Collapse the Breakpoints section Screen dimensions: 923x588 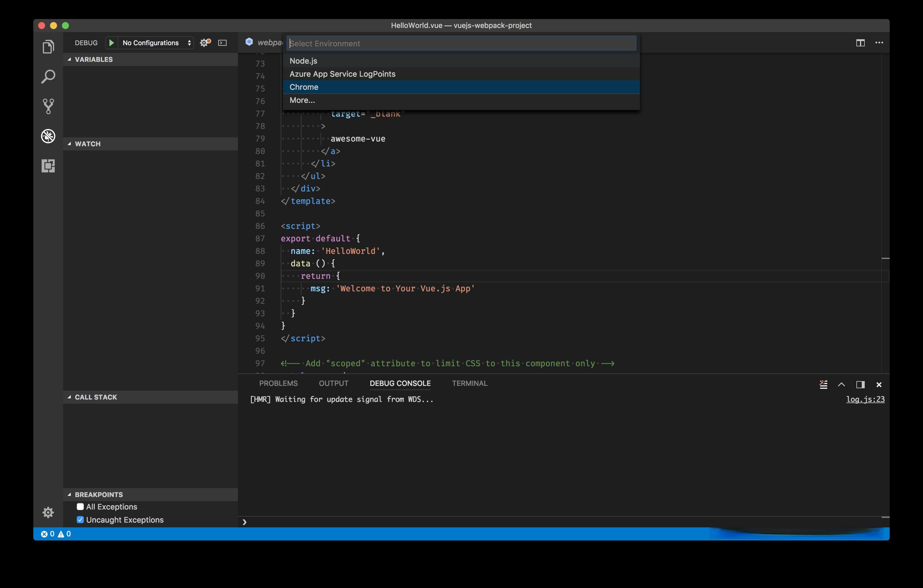click(150, 494)
